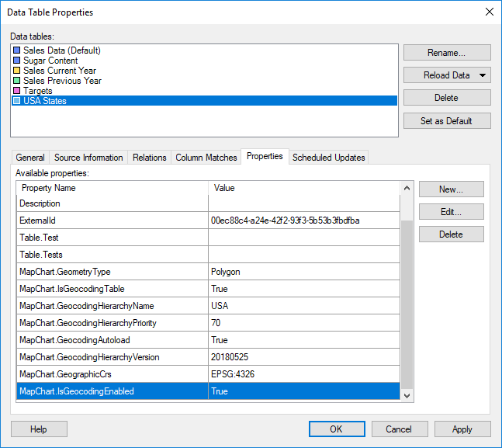Select the MapChart.GeocodingAutoload property
502x448 pixels.
[208, 340]
